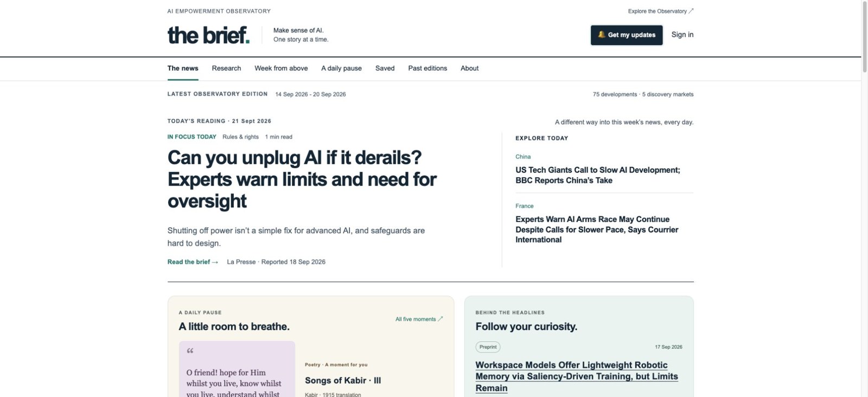Click the Kabir poem quote card
Image resolution: width=868 pixels, height=397 pixels.
237,369
